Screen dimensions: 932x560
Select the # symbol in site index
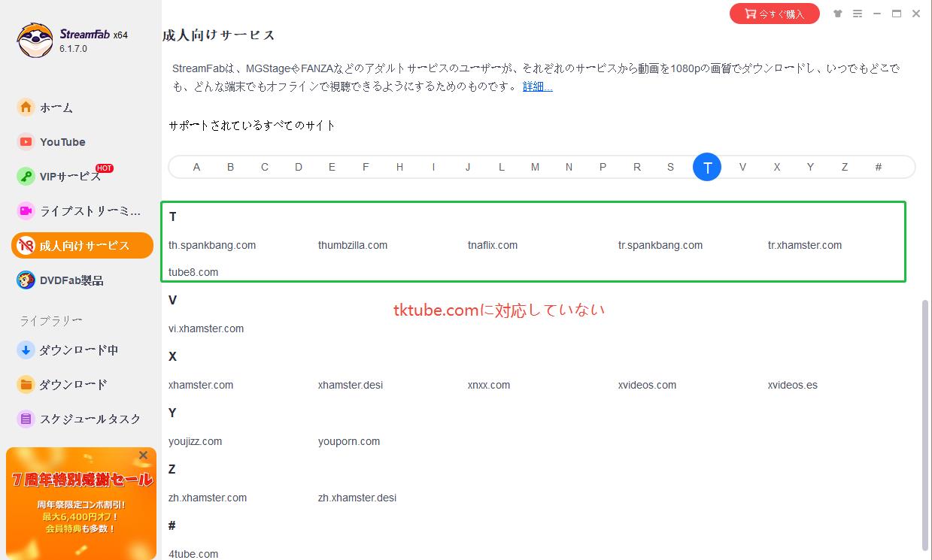tap(878, 167)
